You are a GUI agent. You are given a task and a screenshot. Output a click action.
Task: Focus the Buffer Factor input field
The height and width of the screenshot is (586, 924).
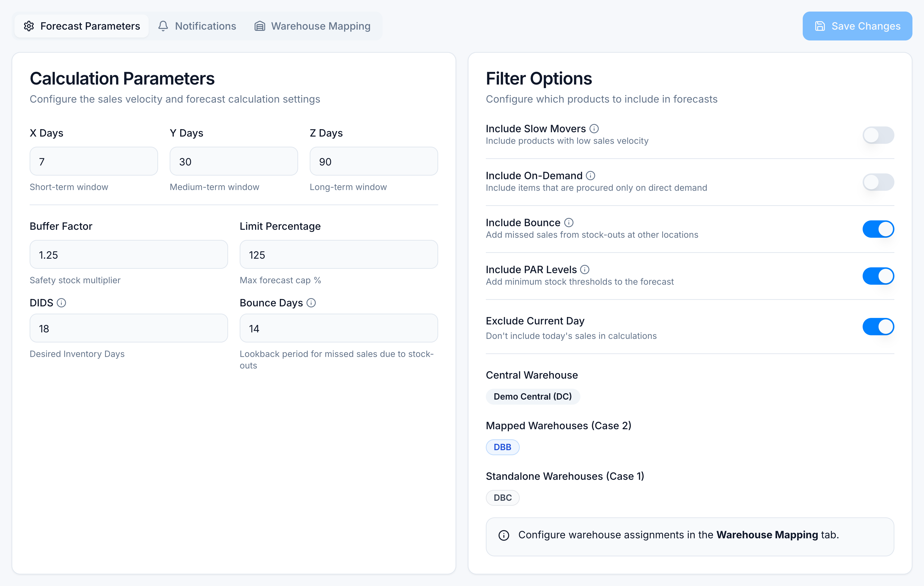tap(128, 255)
